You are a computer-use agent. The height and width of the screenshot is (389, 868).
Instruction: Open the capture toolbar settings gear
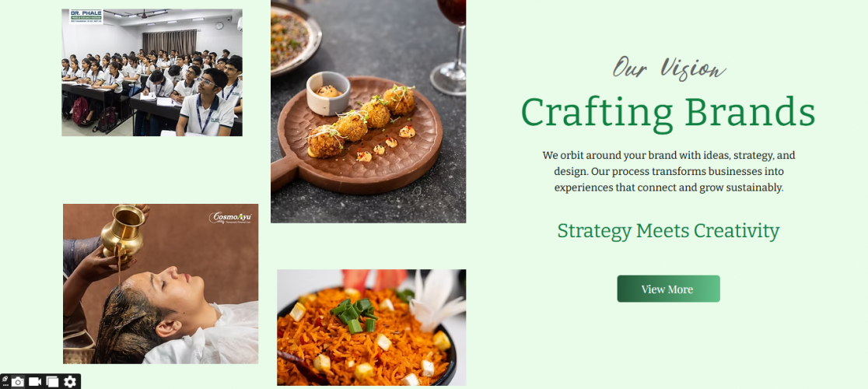70,382
